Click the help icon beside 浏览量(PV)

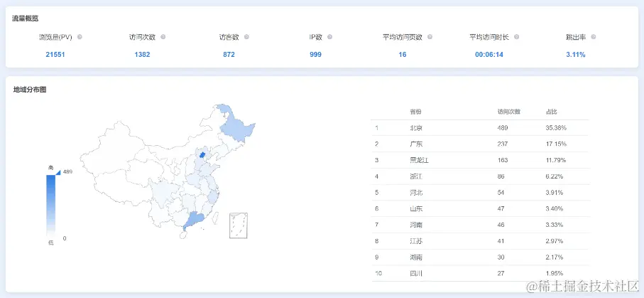coord(80,37)
